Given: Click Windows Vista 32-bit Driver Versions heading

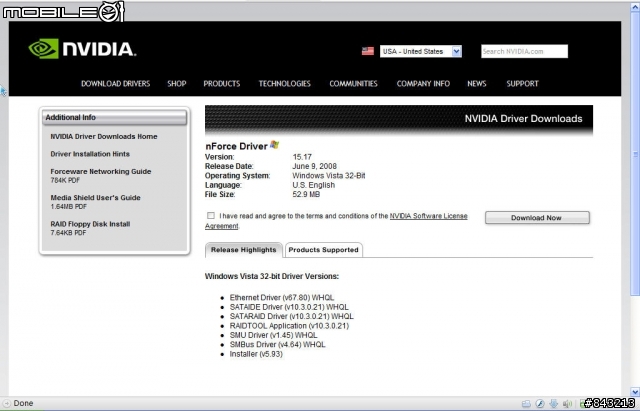Looking at the screenshot, I should [272, 276].
